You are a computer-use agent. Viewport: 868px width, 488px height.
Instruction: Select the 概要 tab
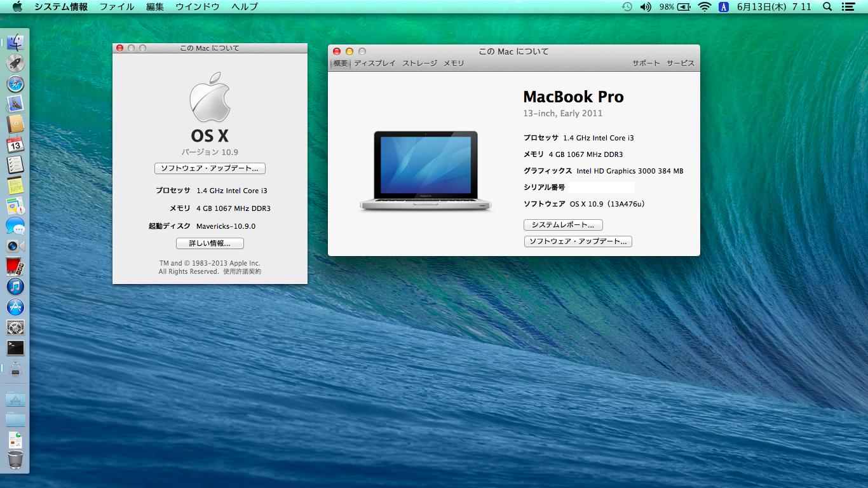pos(341,64)
